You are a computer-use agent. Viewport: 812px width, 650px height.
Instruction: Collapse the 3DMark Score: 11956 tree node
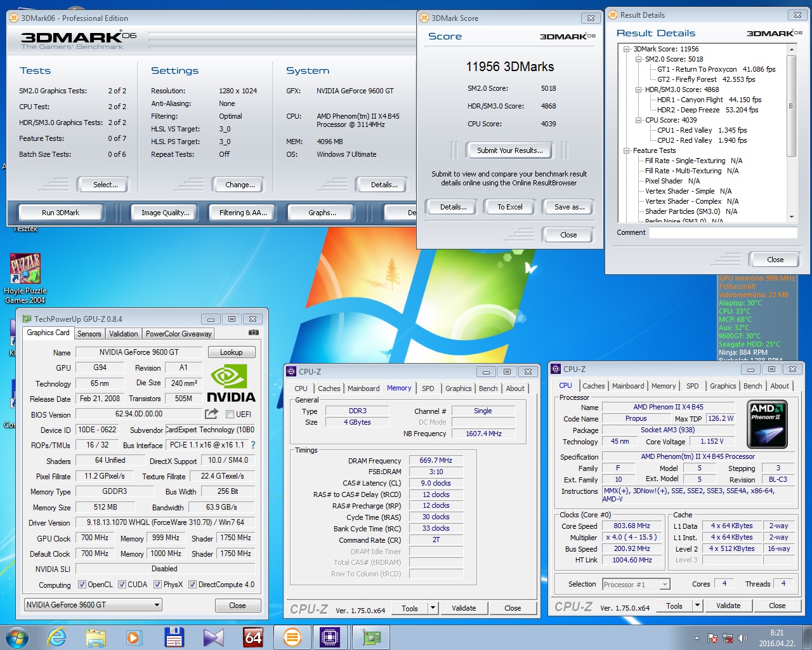[x=626, y=49]
